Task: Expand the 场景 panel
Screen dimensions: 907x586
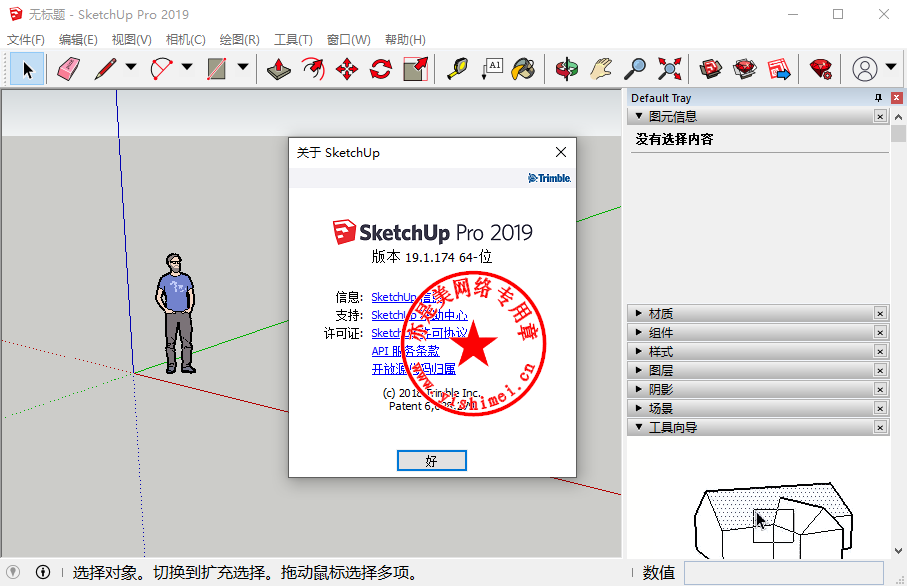Action: (639, 408)
